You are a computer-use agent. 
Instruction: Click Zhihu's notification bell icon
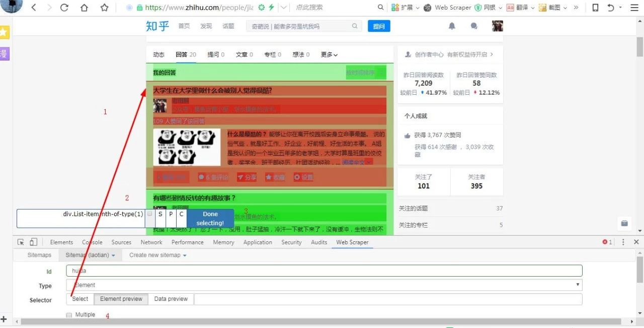(x=452, y=26)
